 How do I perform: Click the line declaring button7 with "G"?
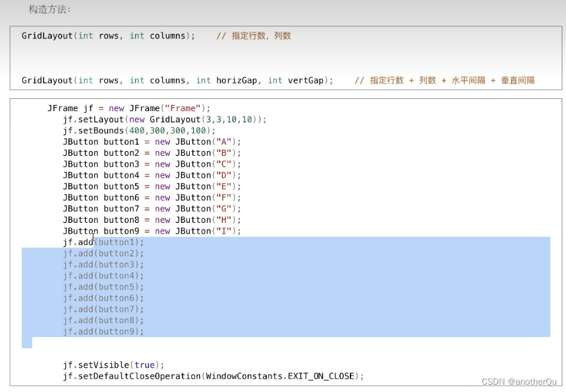(152, 209)
